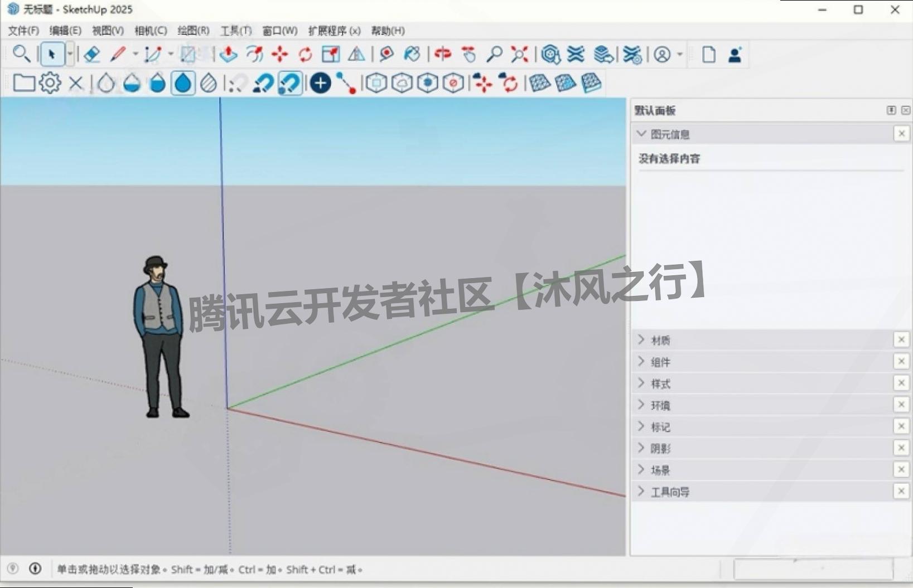Click the folder icon in second toolbar
Screen dimensions: 913x588
point(24,83)
